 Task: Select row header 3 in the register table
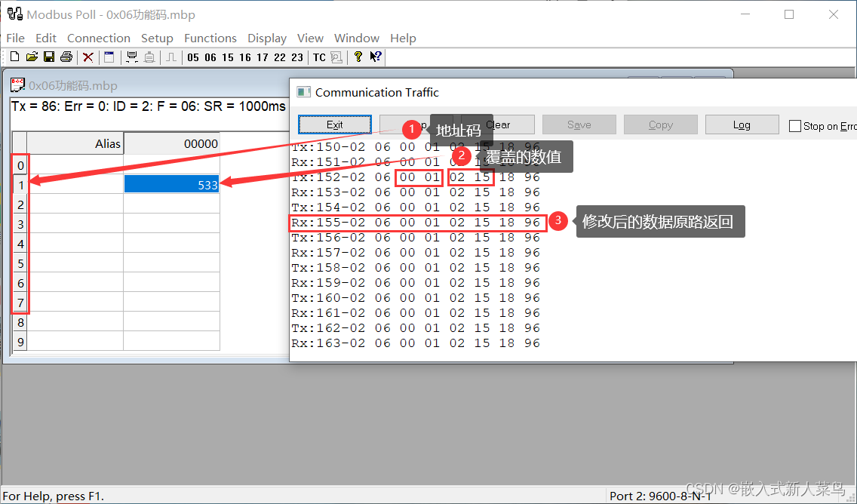click(x=20, y=224)
